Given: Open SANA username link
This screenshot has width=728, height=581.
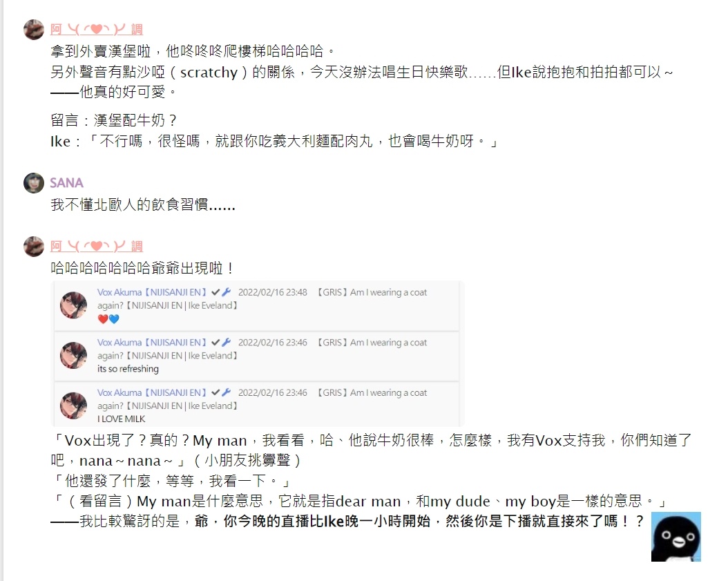Looking at the screenshot, I should click(66, 183).
